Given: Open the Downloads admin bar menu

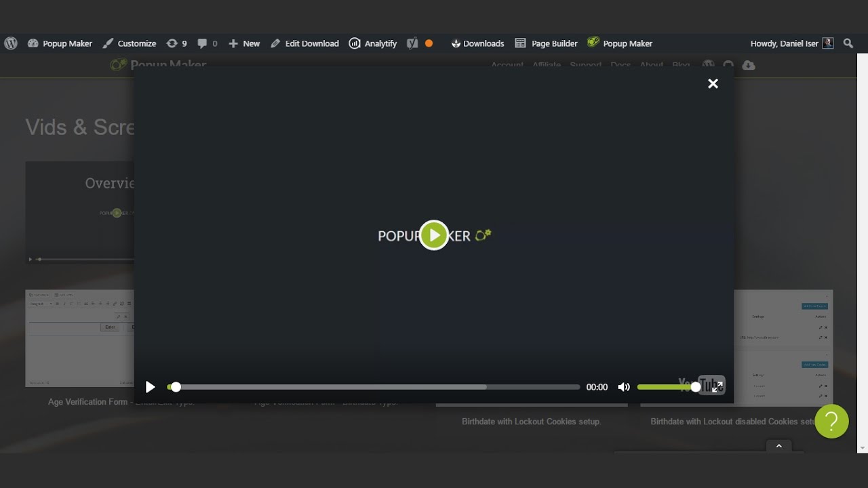Looking at the screenshot, I should coord(477,43).
